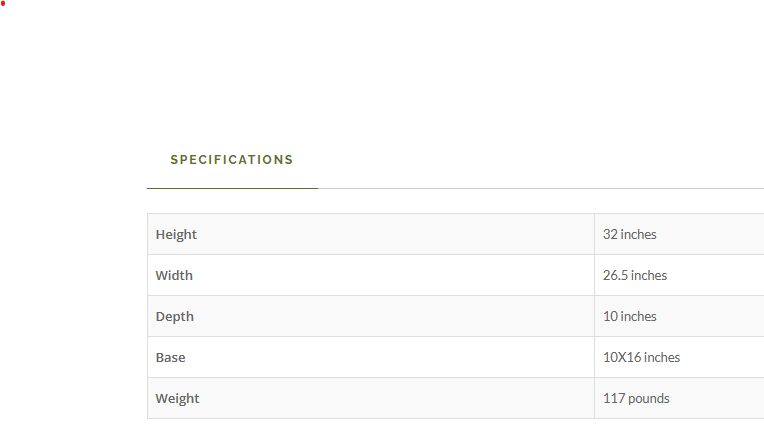Click the green underline beneath the SPECIFICATIONS tab

click(x=232, y=188)
